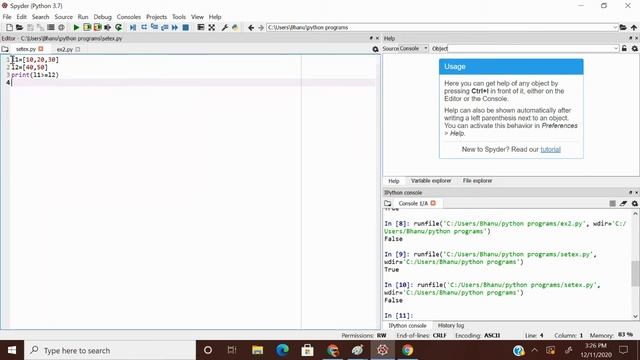This screenshot has width=640, height=360.
Task: Switch to the Variable explorer tab
Action: pos(431,180)
